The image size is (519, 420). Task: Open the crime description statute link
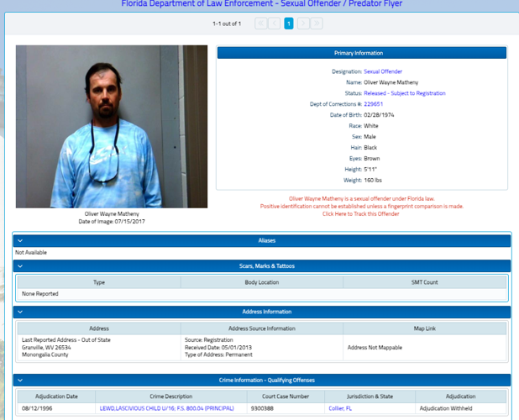click(166, 408)
